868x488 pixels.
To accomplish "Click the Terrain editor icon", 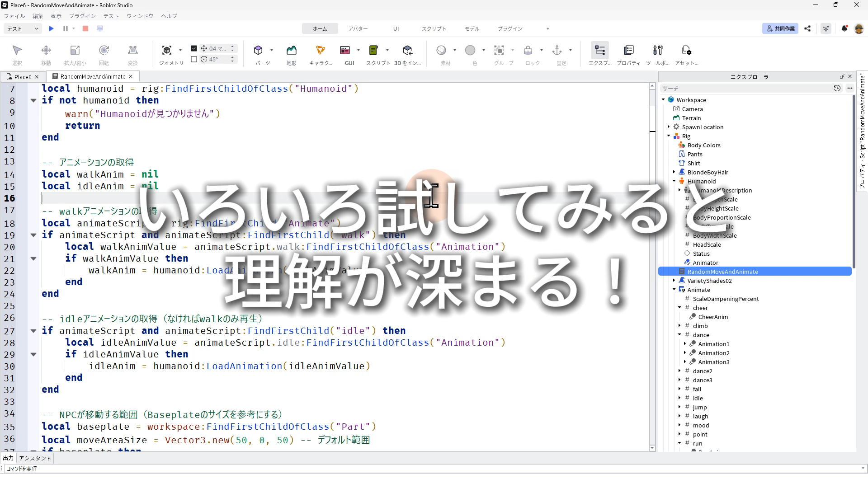I will [292, 51].
